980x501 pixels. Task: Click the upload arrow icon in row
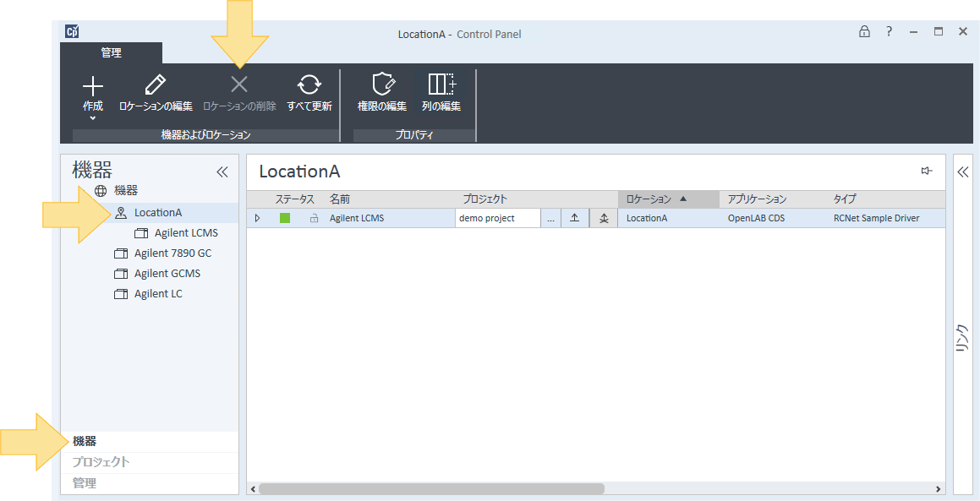coord(575,218)
